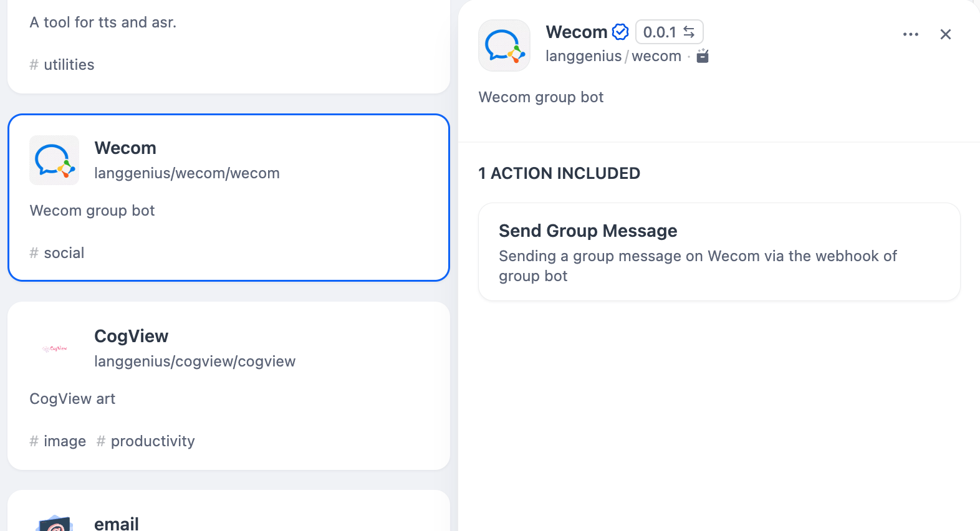Click the Wecom logo in detail panel
This screenshot has width=980, height=531.
tap(504, 45)
